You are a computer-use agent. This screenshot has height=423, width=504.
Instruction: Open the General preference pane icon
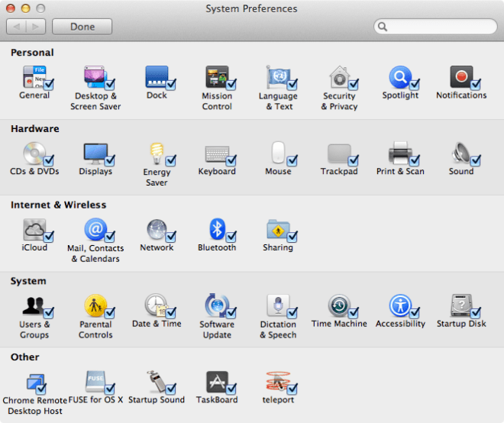point(34,77)
